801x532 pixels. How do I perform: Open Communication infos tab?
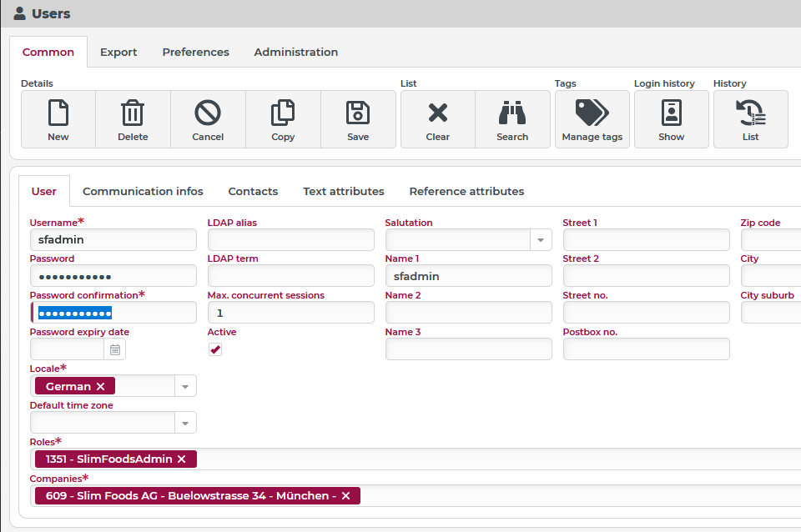(x=143, y=192)
